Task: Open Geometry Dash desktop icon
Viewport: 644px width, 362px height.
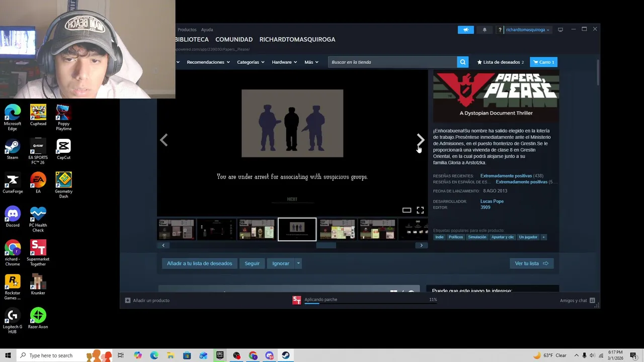Action: click(63, 185)
